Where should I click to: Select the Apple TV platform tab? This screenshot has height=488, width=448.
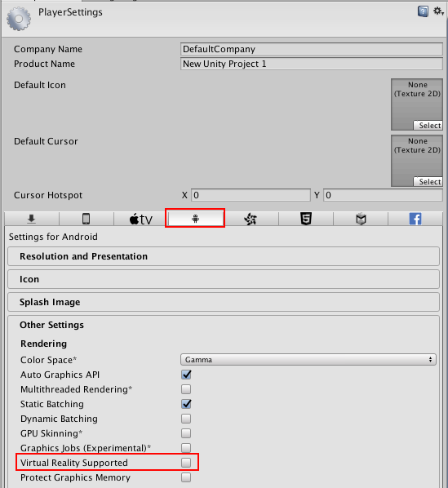pyautogui.click(x=141, y=219)
